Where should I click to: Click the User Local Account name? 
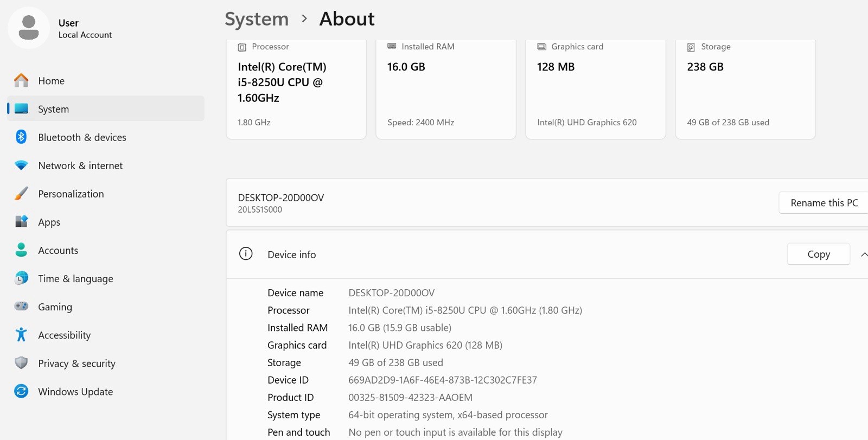click(x=85, y=28)
